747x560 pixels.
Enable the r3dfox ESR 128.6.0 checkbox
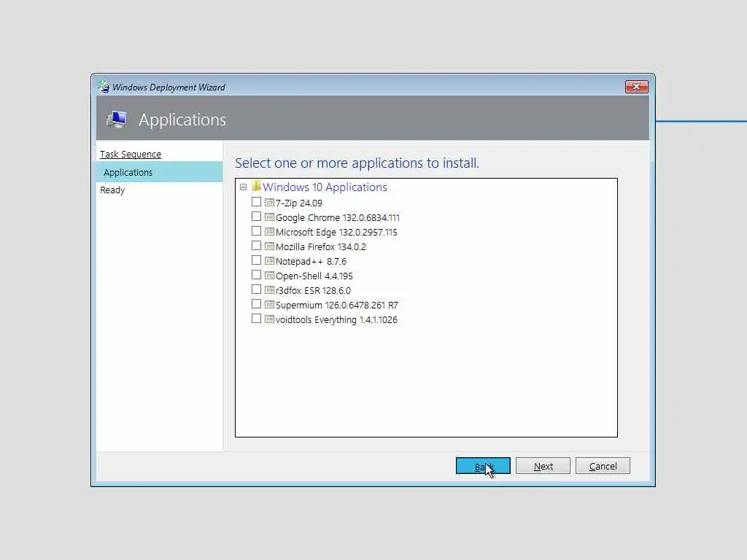(256, 289)
